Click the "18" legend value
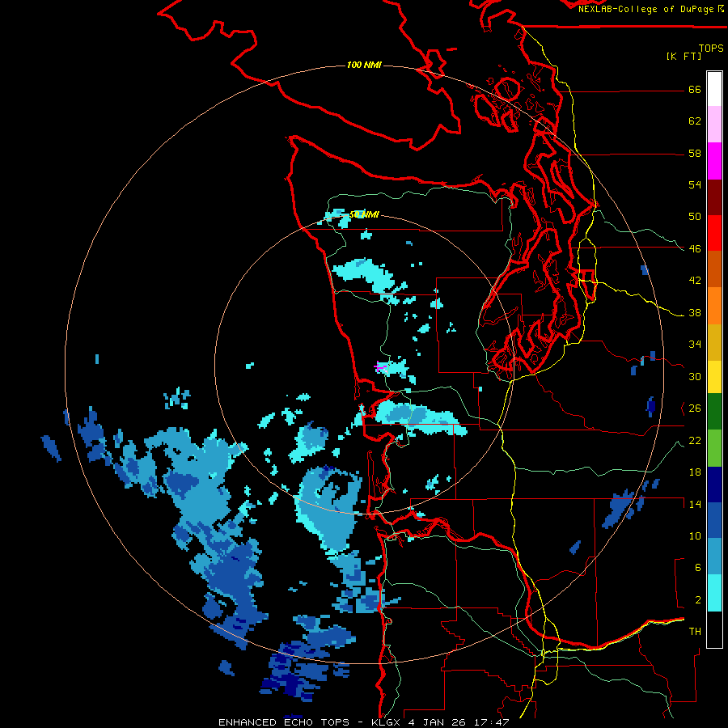Image resolution: width=728 pixels, height=728 pixels. [x=695, y=472]
